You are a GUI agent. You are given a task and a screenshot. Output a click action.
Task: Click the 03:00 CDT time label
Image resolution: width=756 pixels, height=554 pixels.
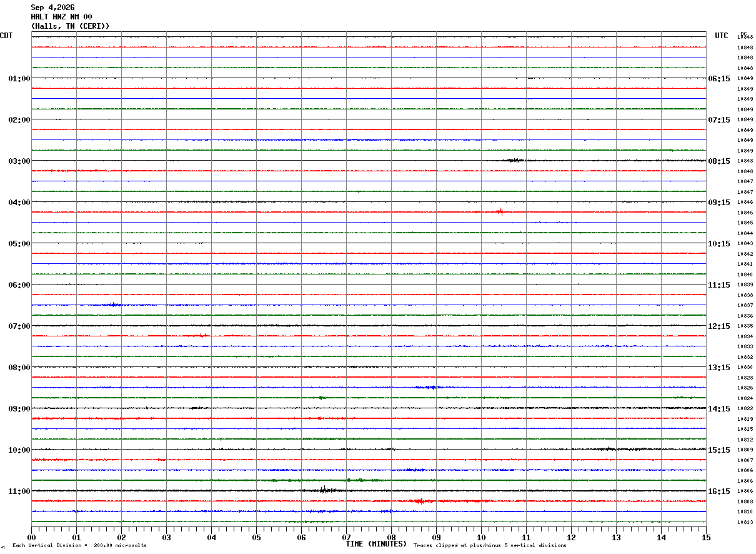[x=19, y=161]
